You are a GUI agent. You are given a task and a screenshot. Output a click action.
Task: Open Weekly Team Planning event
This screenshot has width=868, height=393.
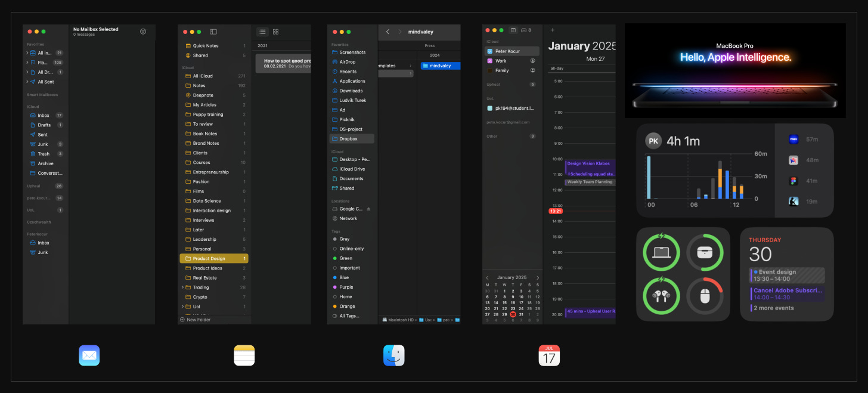(x=590, y=182)
